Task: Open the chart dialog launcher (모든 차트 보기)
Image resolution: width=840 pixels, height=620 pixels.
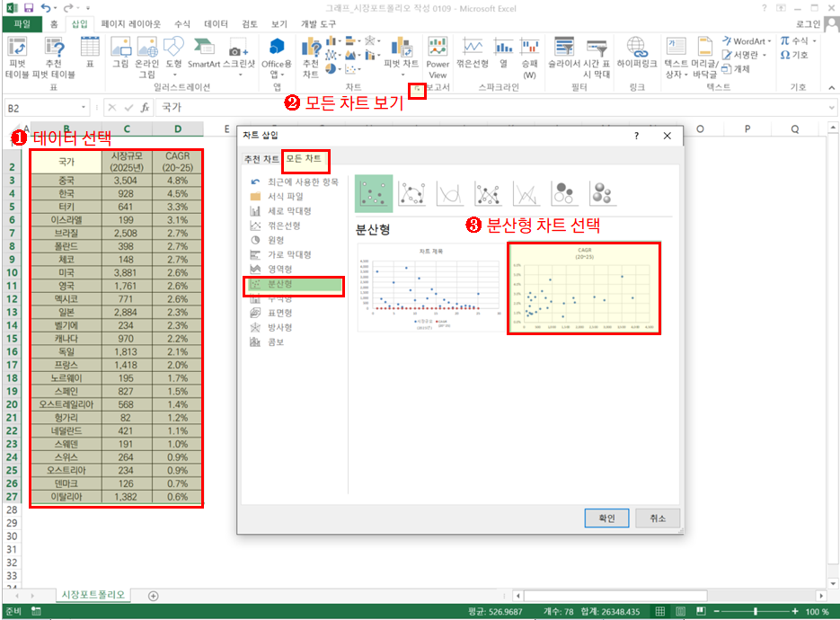Action: pos(417,90)
